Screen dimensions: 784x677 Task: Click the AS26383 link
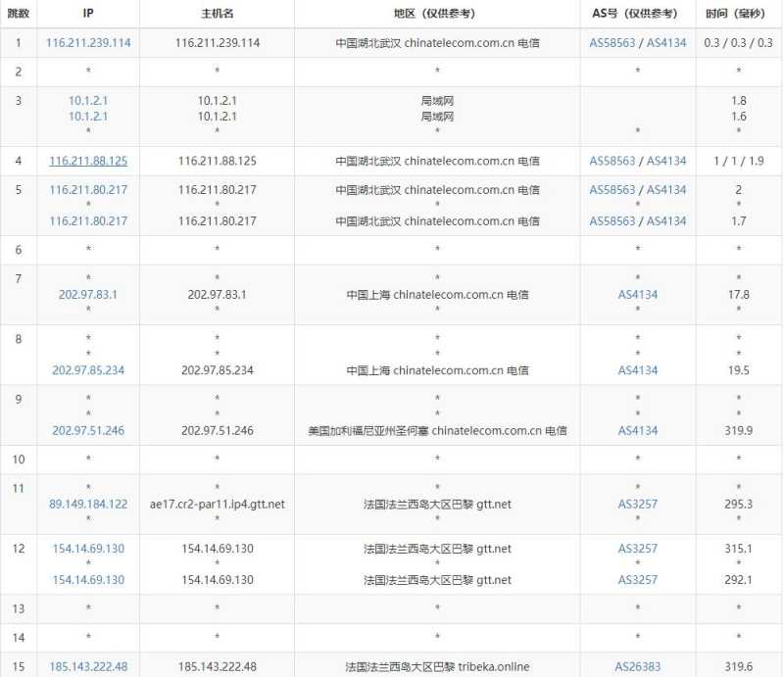click(x=638, y=666)
